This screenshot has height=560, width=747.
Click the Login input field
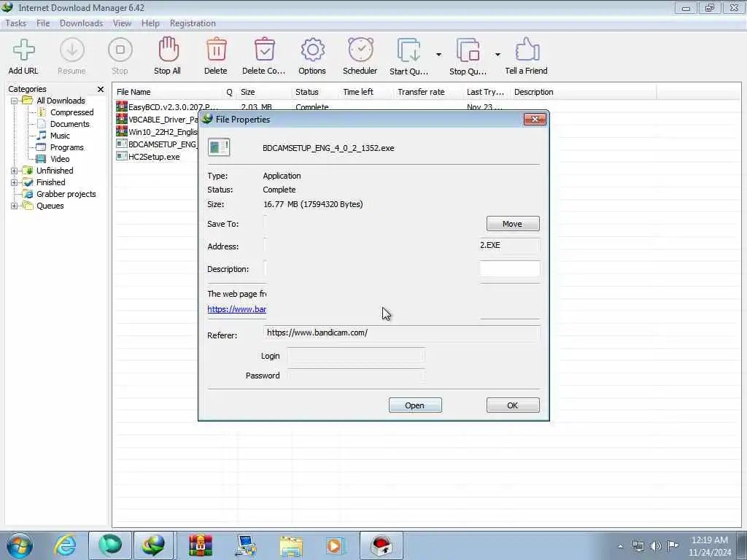[355, 356]
